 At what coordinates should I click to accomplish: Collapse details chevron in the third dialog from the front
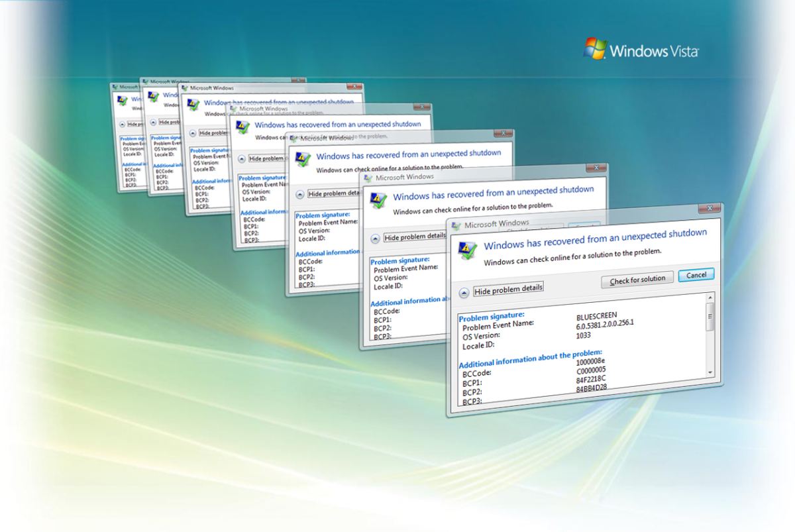(x=300, y=194)
